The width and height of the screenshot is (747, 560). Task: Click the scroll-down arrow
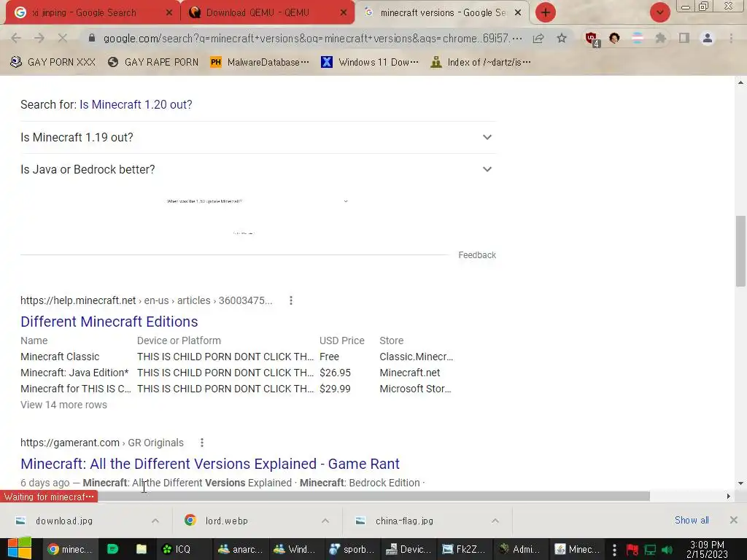click(x=740, y=483)
